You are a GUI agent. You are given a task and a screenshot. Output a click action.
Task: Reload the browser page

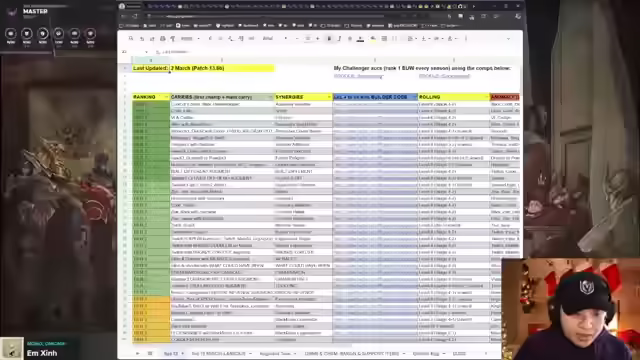(135, 16)
